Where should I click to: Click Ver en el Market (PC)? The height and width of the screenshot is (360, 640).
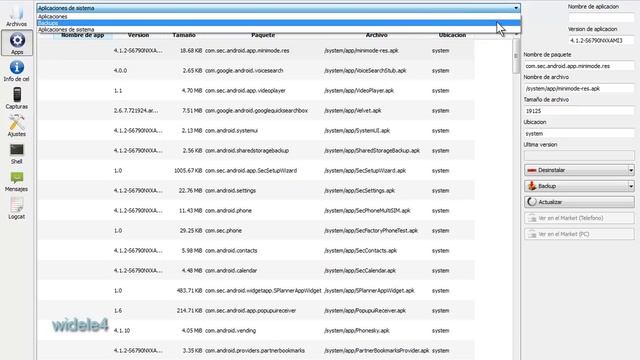[579, 234]
